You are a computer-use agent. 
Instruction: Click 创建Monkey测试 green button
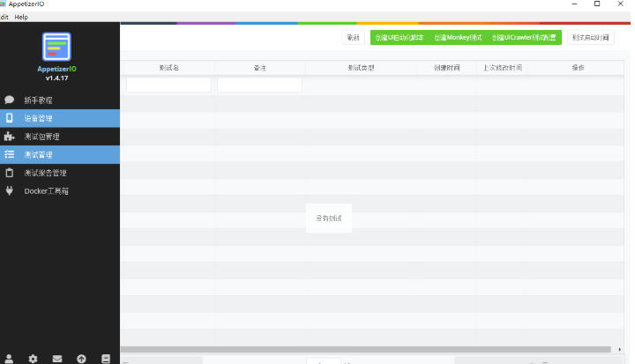point(458,38)
